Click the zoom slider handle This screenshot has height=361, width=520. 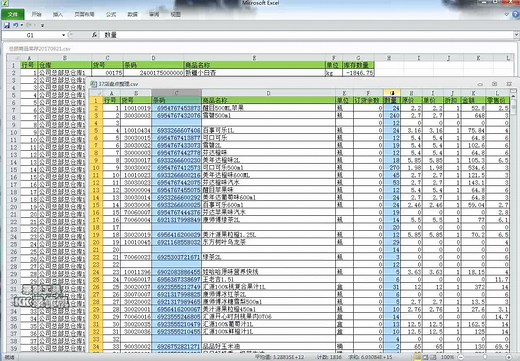click(485, 357)
